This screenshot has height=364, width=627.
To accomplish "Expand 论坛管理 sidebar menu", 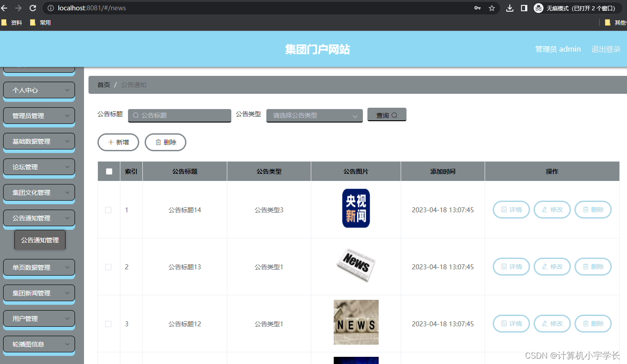I will (x=39, y=167).
